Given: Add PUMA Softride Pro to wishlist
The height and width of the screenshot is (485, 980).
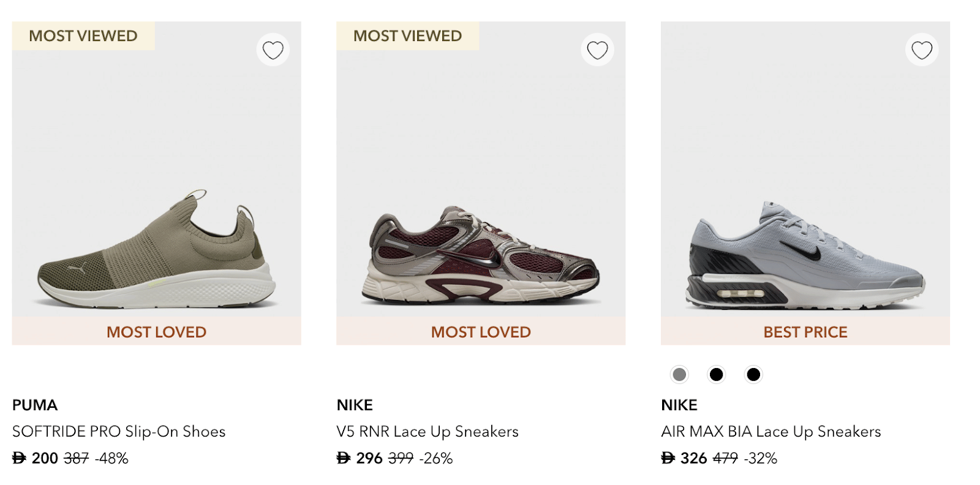Looking at the screenshot, I should pos(273,50).
